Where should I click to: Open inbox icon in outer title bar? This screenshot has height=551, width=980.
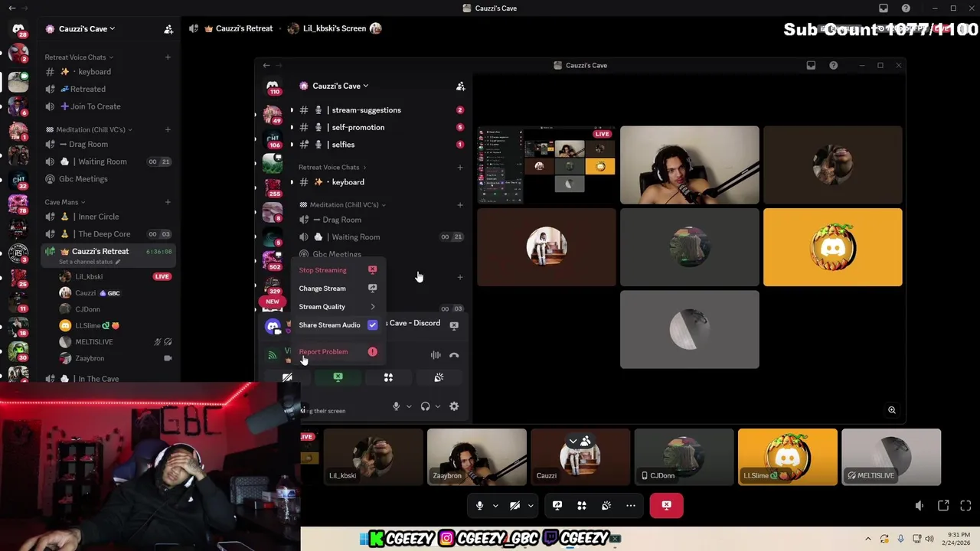point(884,8)
